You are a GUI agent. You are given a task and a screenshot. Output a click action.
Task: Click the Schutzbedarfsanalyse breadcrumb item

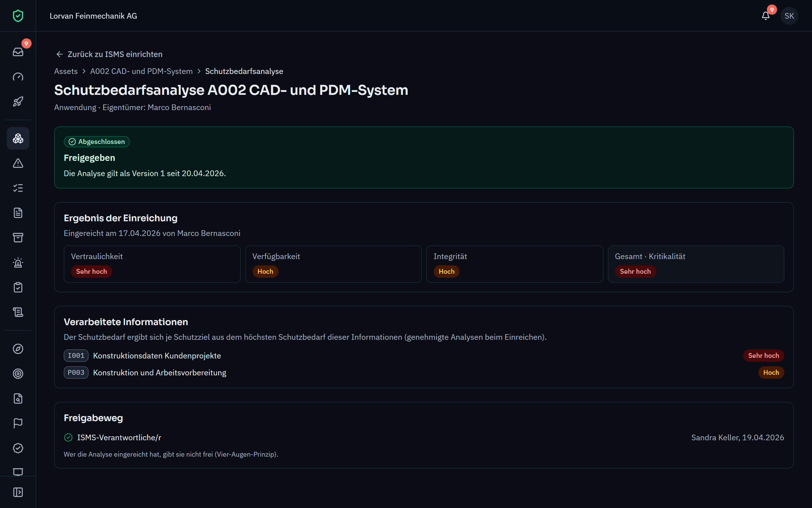coord(244,71)
